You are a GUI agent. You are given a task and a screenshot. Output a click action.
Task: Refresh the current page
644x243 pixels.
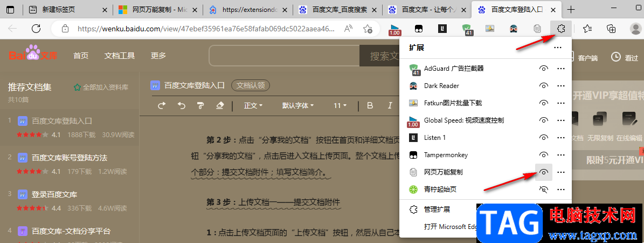[36, 29]
